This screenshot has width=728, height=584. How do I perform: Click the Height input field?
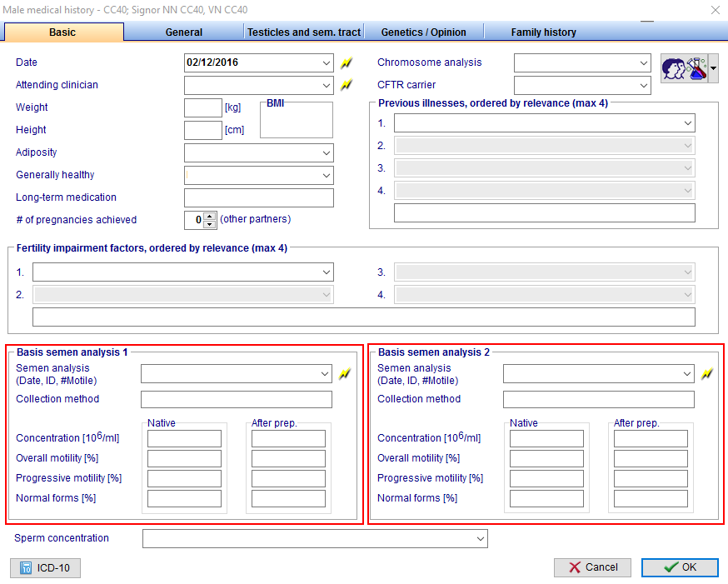click(203, 131)
